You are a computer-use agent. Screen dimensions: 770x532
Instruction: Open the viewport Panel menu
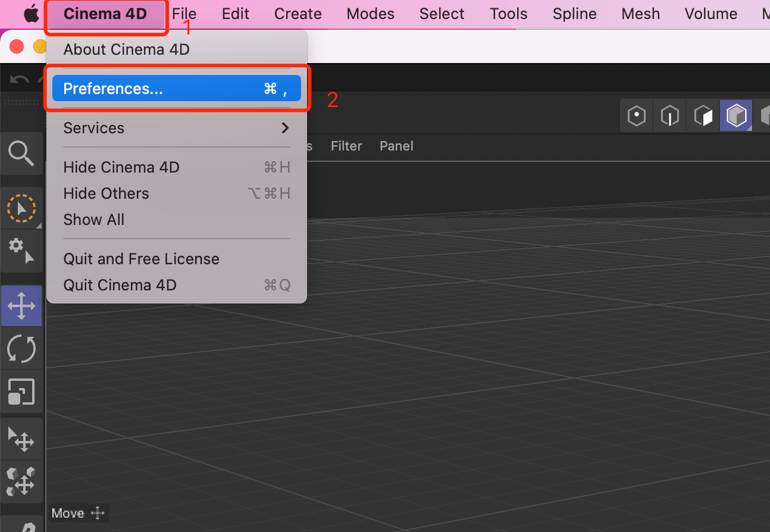click(396, 146)
